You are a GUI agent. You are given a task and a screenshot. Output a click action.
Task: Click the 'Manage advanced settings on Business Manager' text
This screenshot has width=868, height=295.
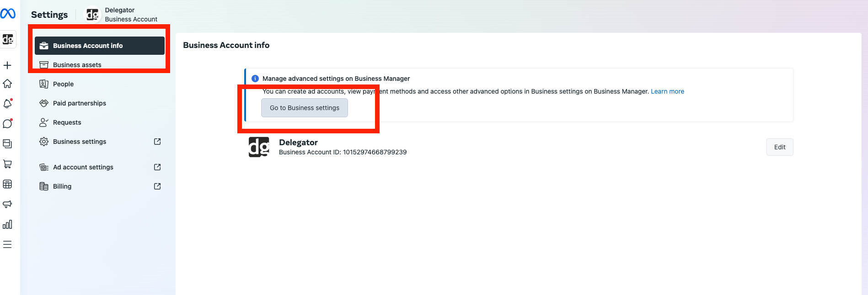point(336,79)
